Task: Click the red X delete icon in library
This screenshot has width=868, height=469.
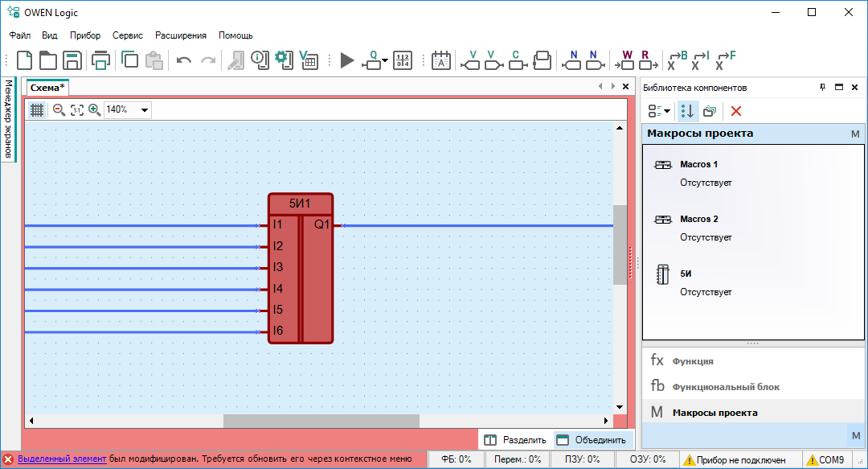Action: click(735, 111)
